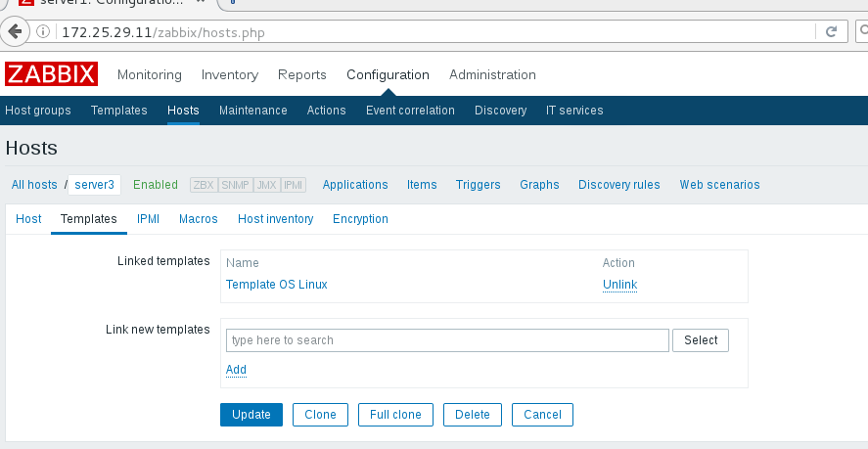Focus the template search input field
This screenshot has width=868, height=449.
tap(447, 340)
